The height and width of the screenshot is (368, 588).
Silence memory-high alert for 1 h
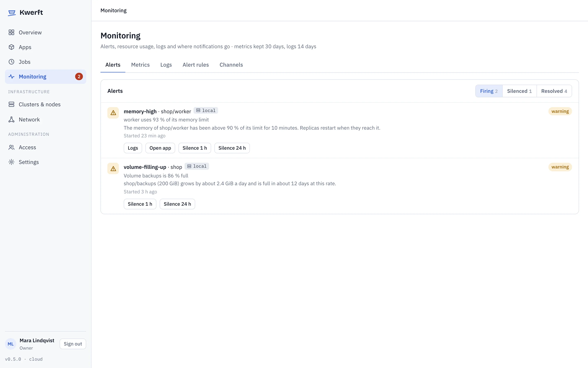click(x=195, y=148)
